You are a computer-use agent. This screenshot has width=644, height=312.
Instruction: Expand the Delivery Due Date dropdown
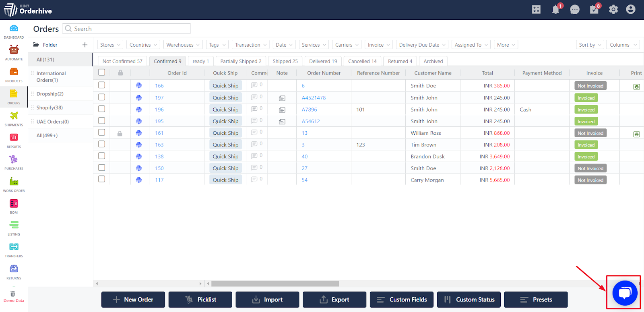[x=422, y=45]
